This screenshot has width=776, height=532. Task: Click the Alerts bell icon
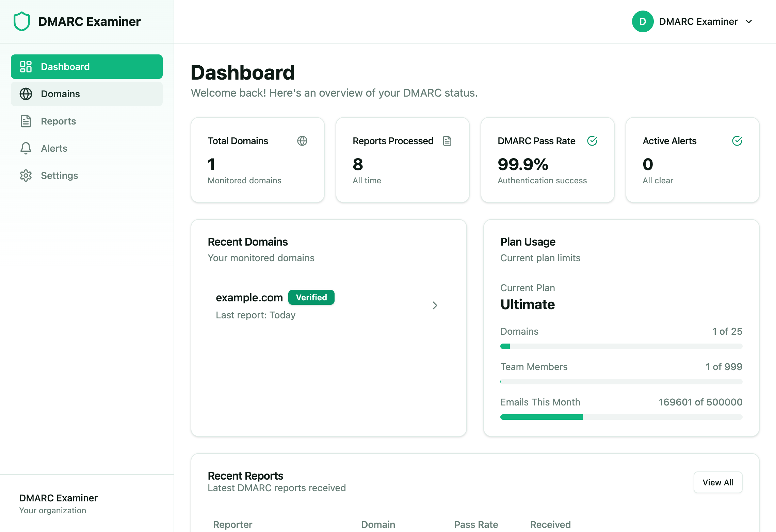[26, 148]
